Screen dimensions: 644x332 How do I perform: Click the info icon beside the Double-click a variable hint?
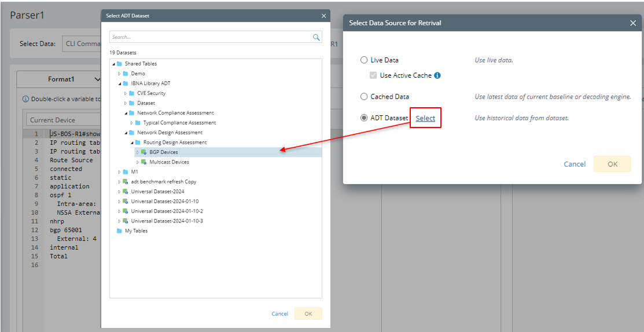pyautogui.click(x=26, y=99)
